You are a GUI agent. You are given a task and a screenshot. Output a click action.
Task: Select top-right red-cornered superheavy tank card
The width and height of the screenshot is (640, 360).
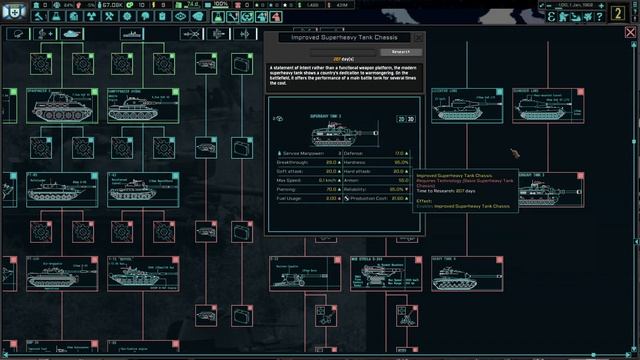548,106
